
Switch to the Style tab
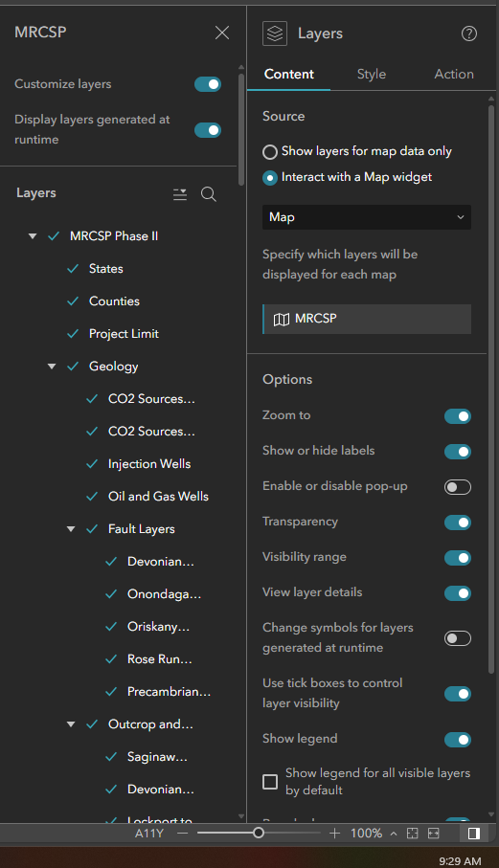372,75
